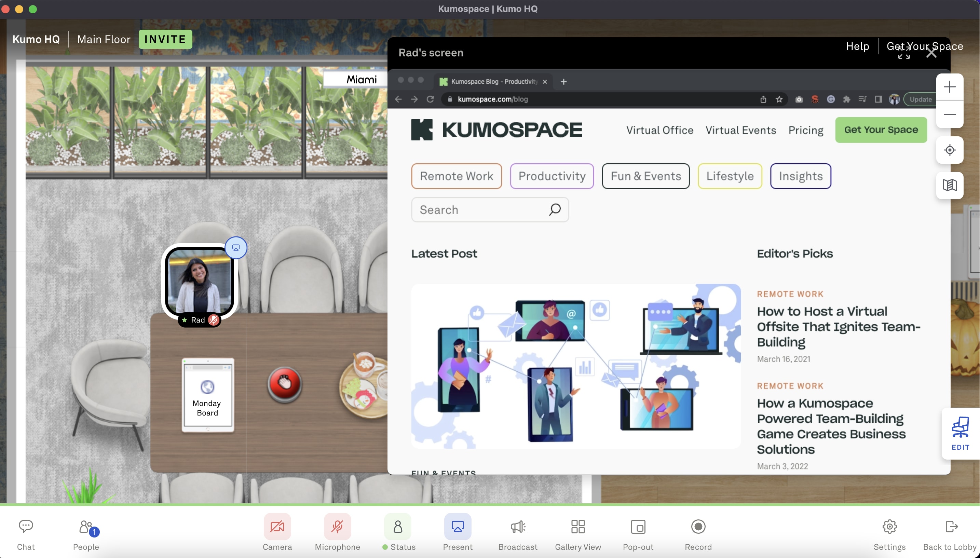Image resolution: width=980 pixels, height=558 pixels.
Task: Click Rad's muted microphone badge
Action: click(214, 320)
